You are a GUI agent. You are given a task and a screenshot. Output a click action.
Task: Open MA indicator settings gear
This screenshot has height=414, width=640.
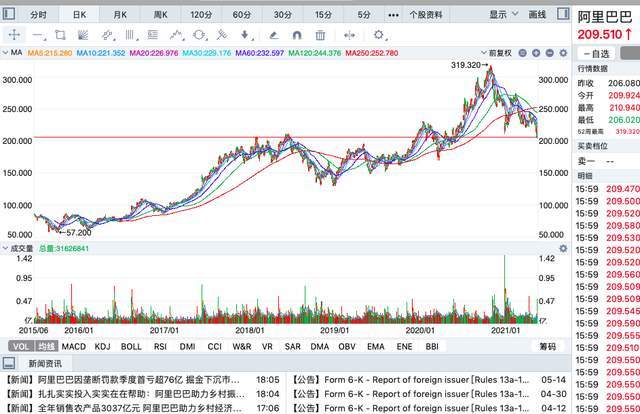tap(563, 53)
